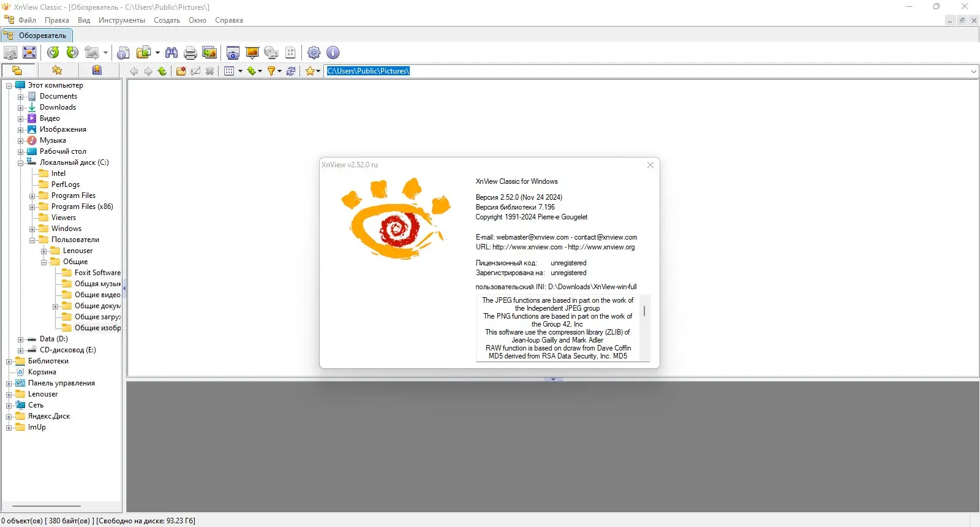Collapse the Общие folder node
980x527 pixels.
43,262
